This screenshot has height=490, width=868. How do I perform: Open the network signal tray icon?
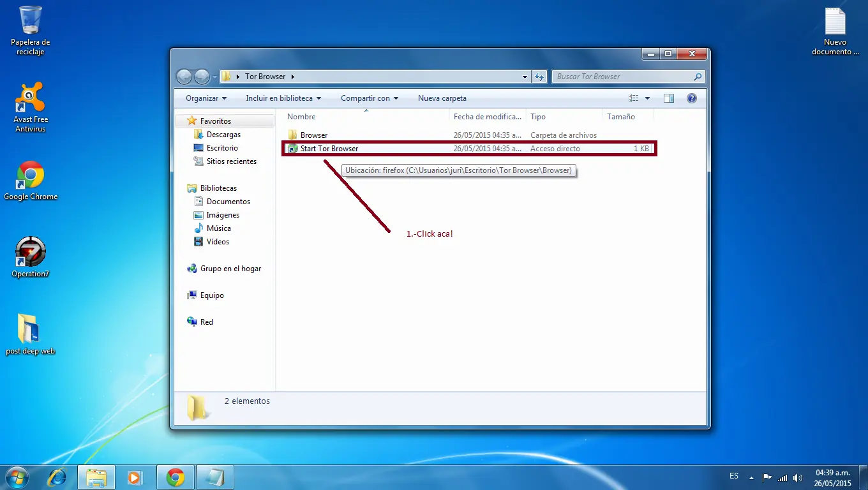(782, 477)
